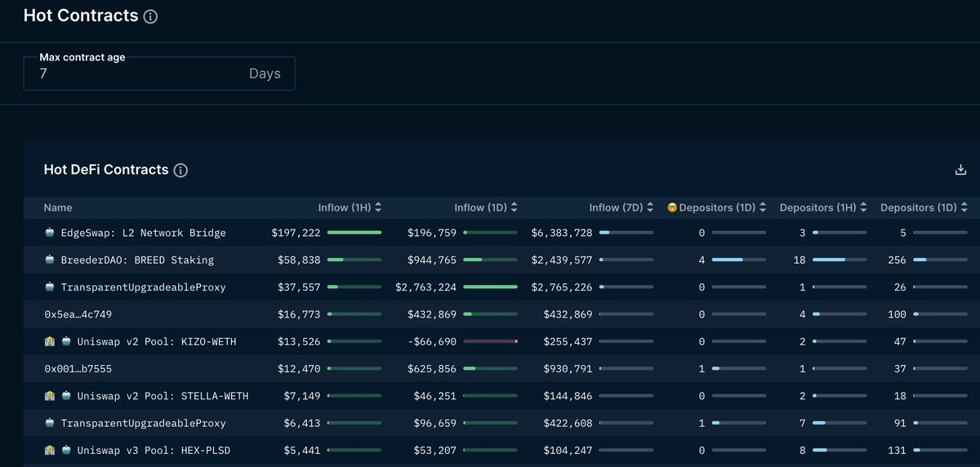
Task: Click the robot icon beside BreederDAO: BREED Staking
Action: [x=50, y=260]
